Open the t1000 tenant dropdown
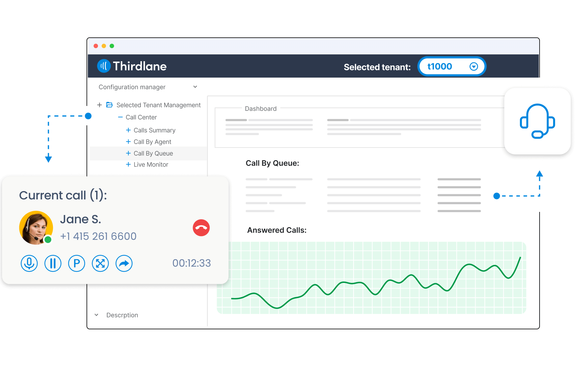Viewport: 588px width, 367px height. (452, 66)
